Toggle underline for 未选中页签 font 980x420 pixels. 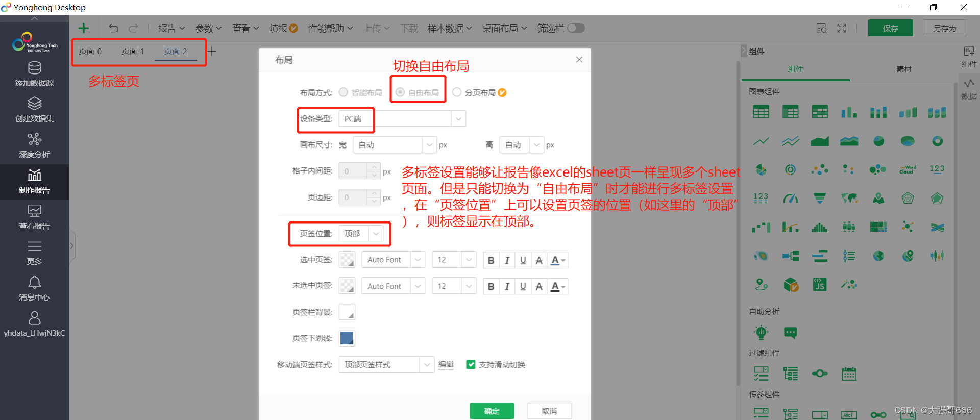523,287
